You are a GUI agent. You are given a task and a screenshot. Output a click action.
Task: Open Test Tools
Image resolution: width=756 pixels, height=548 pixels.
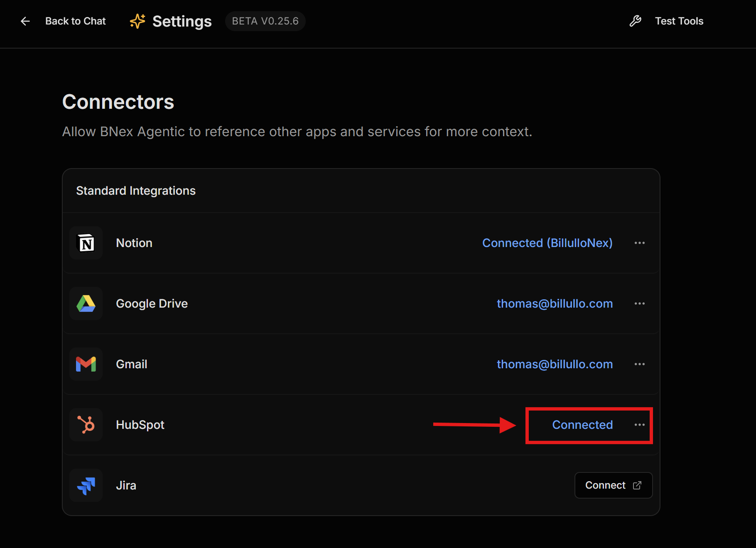pos(679,21)
